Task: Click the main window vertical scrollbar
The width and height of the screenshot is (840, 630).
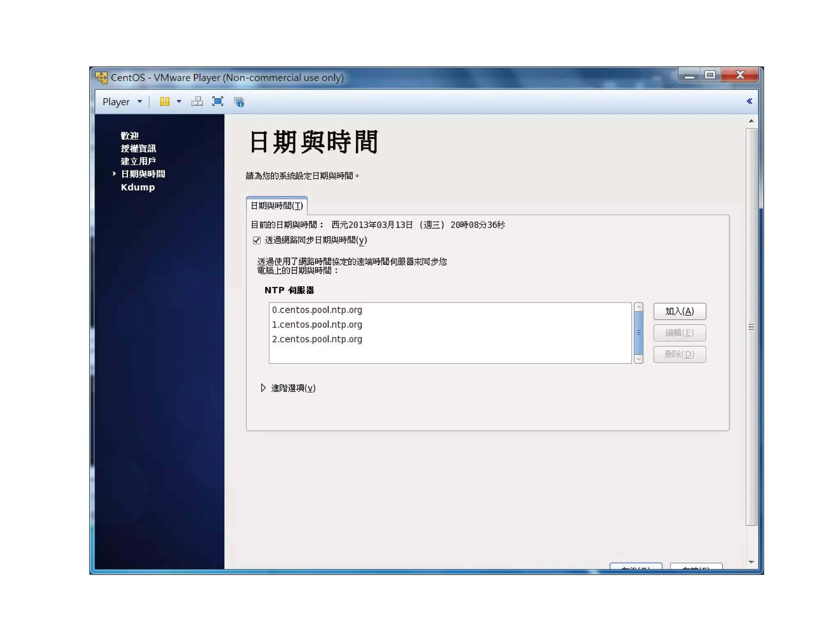Action: [751, 327]
